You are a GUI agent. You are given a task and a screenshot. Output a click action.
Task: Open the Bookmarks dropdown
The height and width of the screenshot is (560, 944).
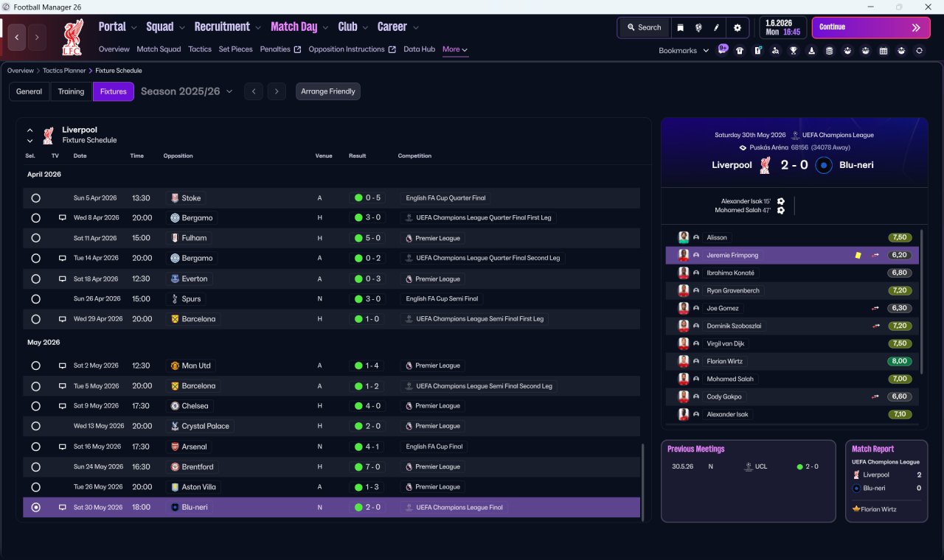click(x=684, y=51)
